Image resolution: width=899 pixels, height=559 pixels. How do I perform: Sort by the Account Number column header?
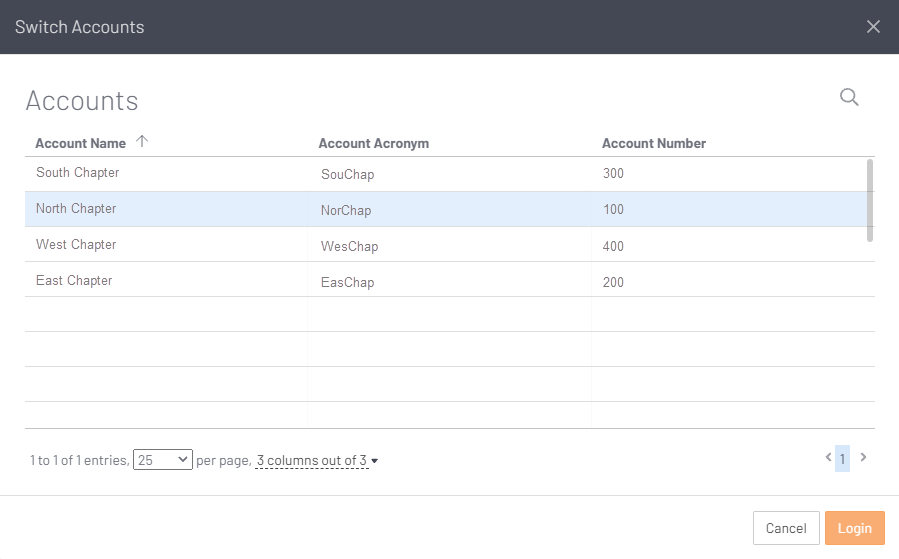click(654, 143)
